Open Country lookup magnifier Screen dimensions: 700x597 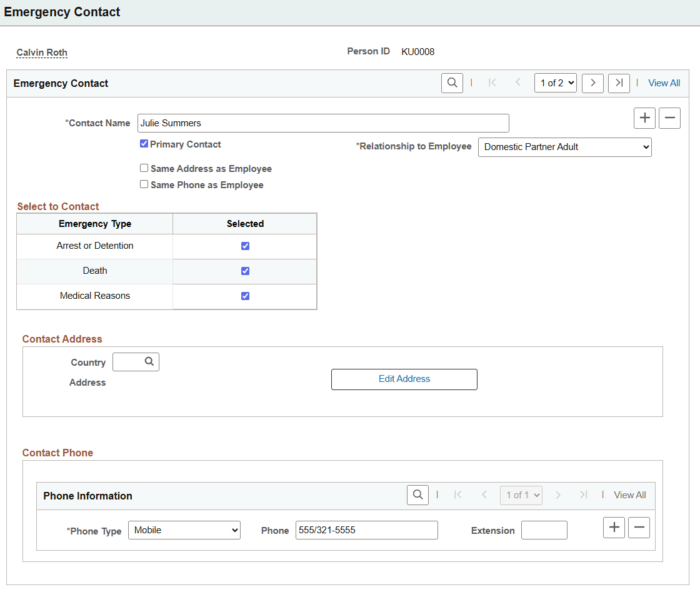click(149, 362)
